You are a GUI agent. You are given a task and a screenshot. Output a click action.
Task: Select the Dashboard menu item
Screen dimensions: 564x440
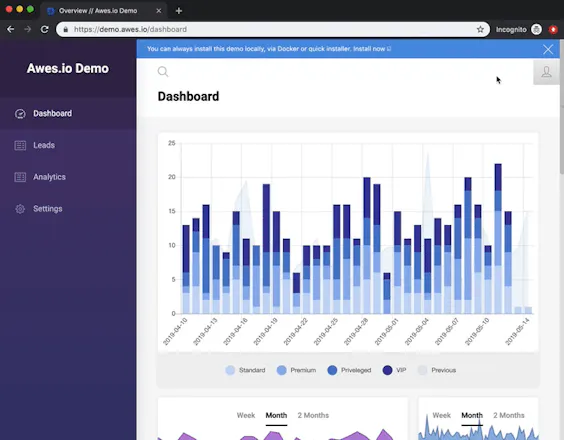tap(53, 114)
